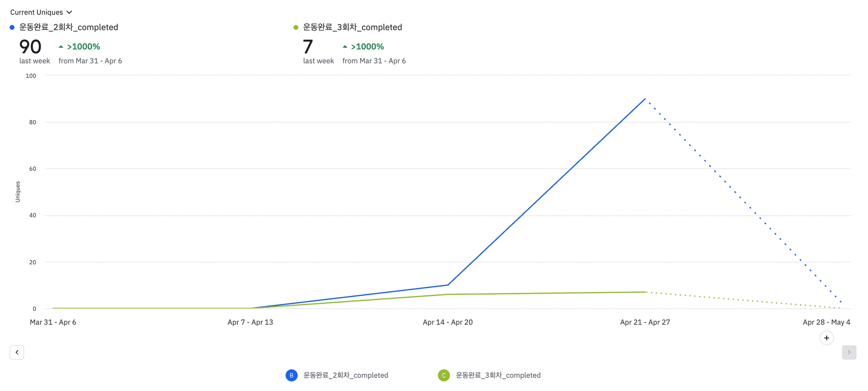
Task: Click green dot beside 운동완료_3회차_completed header
Action: pyautogui.click(x=296, y=28)
